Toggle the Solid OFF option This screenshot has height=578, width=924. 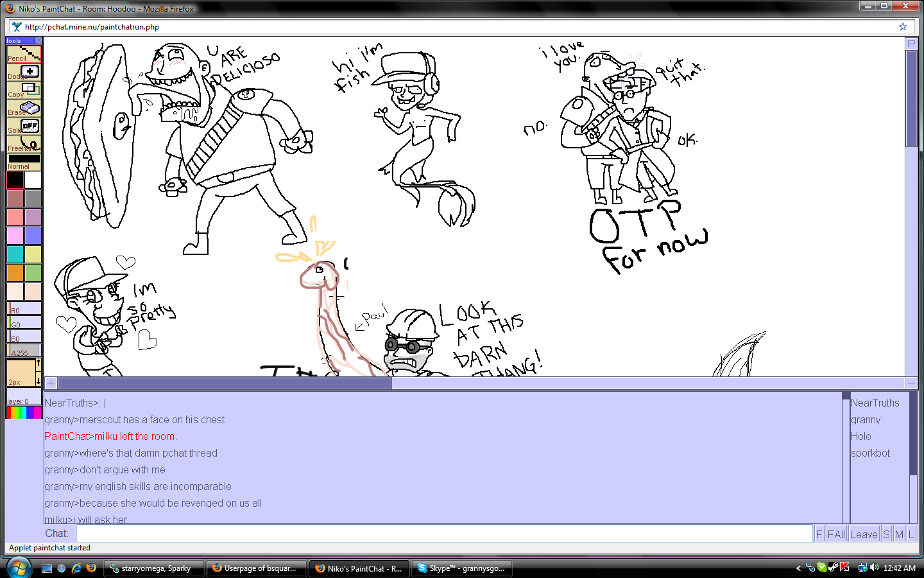(x=24, y=126)
